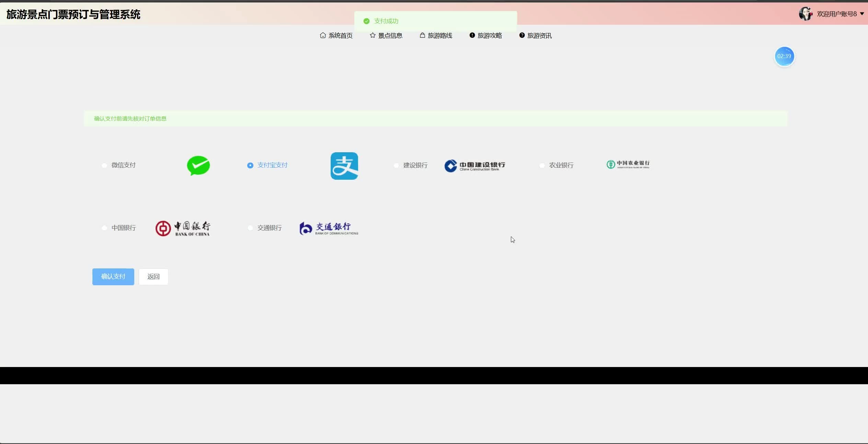Expand the 欢迎用户账号8 dropdown arrow
Screen dimensions: 868x444
(862, 14)
